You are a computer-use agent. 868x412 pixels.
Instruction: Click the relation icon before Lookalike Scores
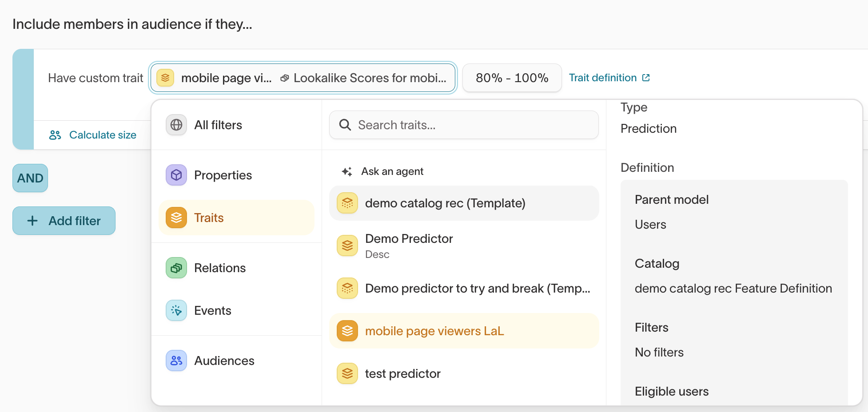(x=285, y=78)
